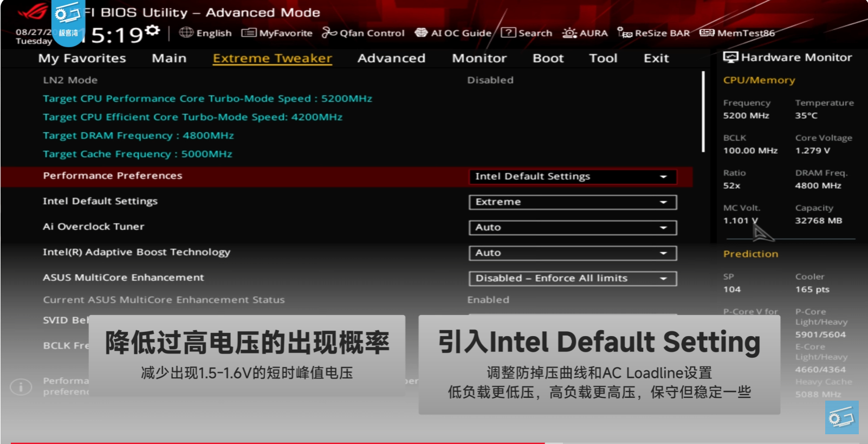Click the settings gear beside the clock

pyautogui.click(x=153, y=30)
